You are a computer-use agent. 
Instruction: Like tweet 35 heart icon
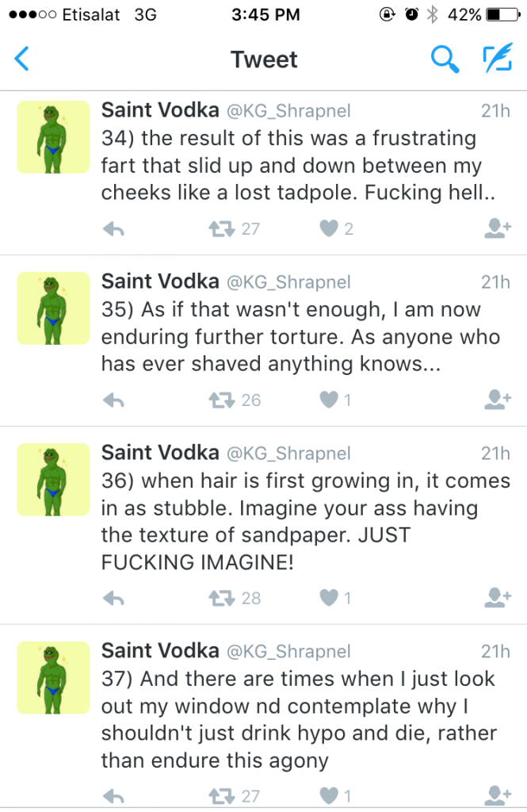tap(328, 400)
